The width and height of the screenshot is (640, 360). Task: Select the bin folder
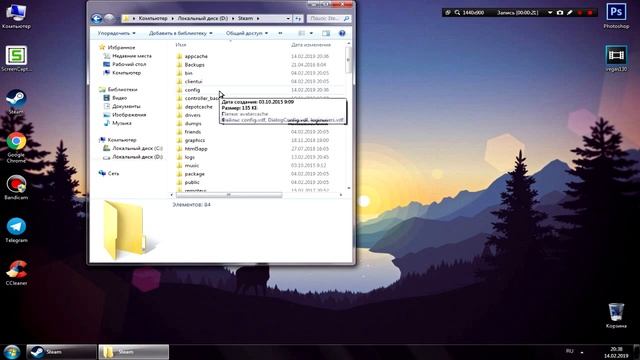tap(188, 73)
